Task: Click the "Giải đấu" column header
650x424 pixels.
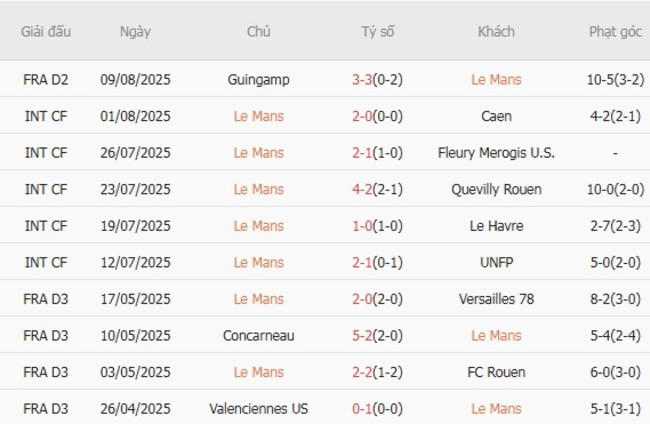Action: (x=46, y=31)
